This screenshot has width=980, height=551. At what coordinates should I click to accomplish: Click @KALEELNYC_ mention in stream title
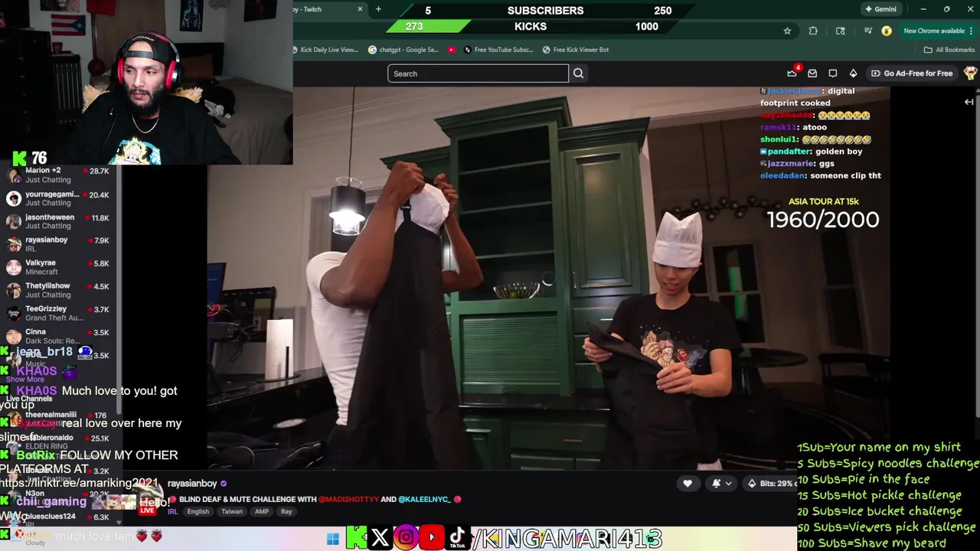point(425,499)
